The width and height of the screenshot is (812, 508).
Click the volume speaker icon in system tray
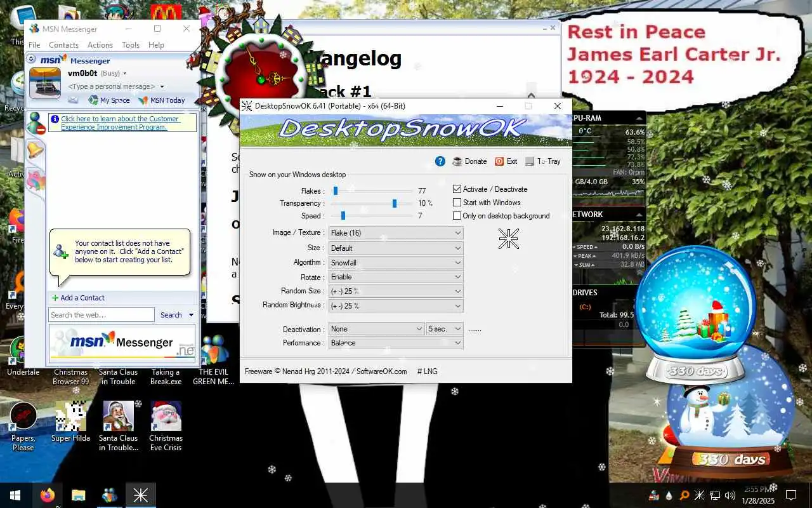coord(730,495)
